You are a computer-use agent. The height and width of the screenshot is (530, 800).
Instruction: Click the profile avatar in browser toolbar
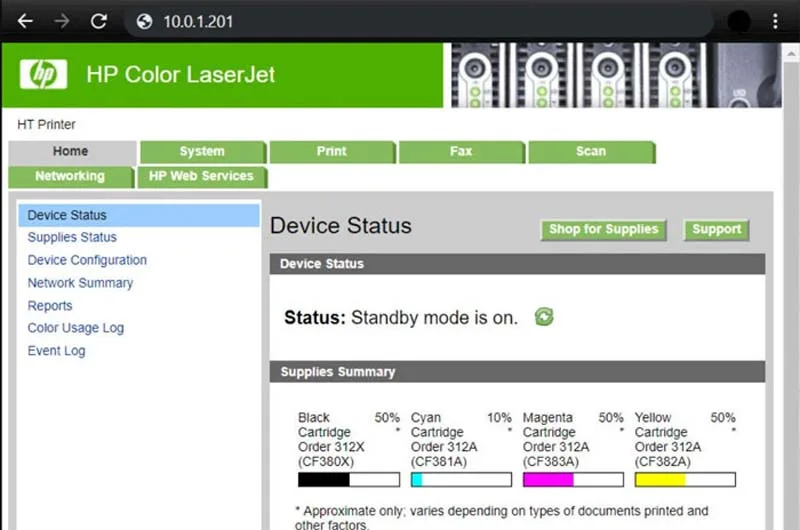738,21
